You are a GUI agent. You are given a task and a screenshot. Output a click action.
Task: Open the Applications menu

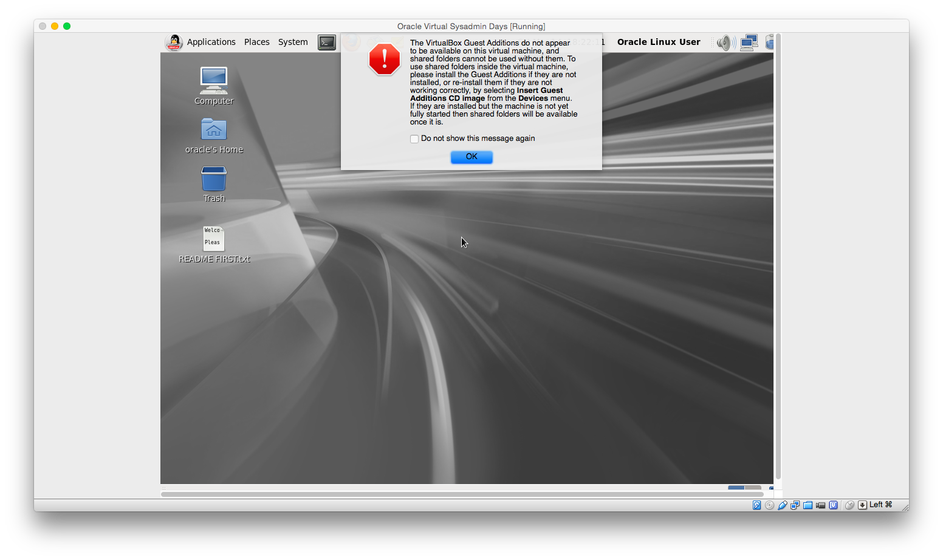click(211, 42)
